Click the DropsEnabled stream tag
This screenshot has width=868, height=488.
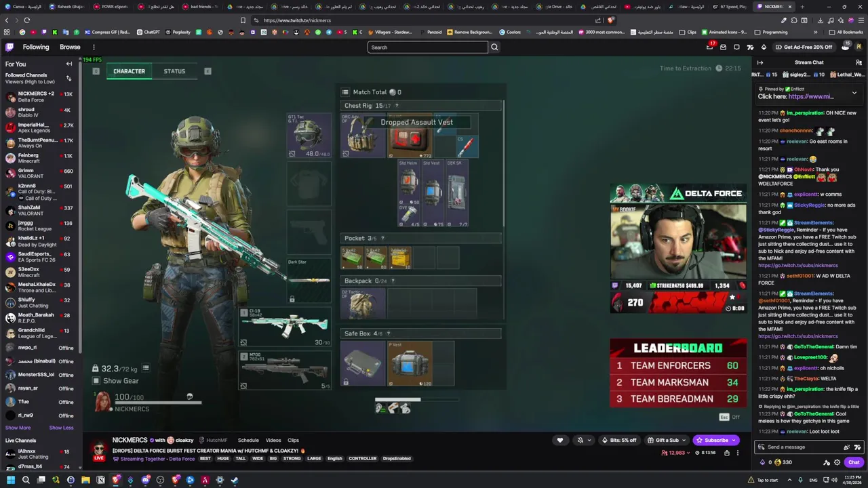pyautogui.click(x=397, y=459)
